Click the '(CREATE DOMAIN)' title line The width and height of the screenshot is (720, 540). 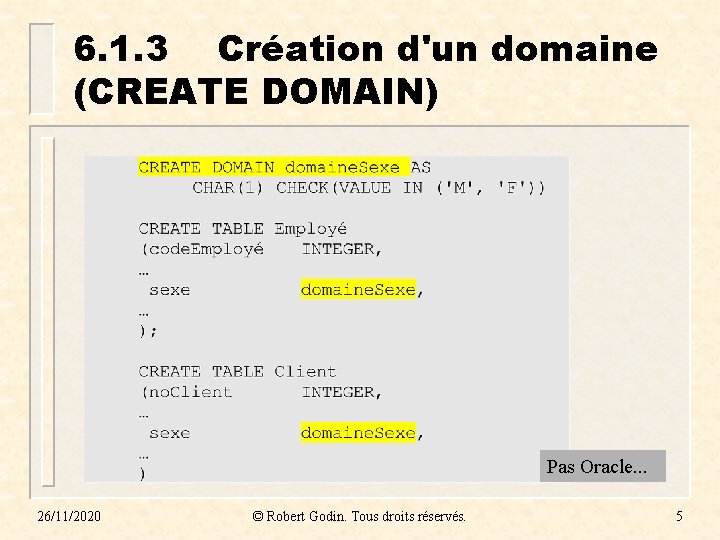click(256, 91)
